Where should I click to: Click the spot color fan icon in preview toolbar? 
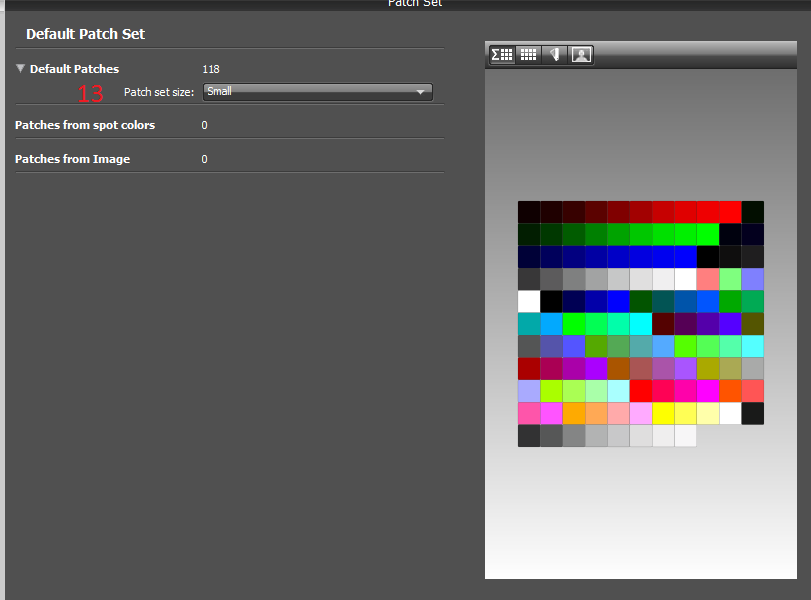pos(555,55)
